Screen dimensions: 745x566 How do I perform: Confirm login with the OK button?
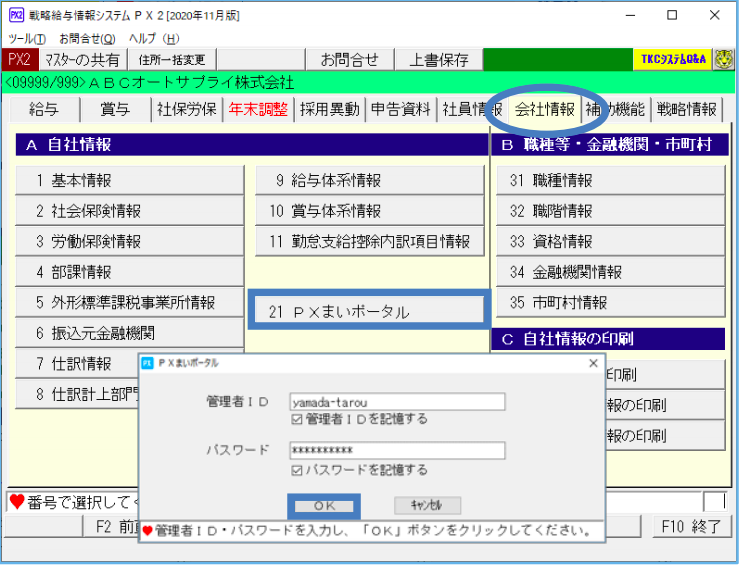click(325, 507)
